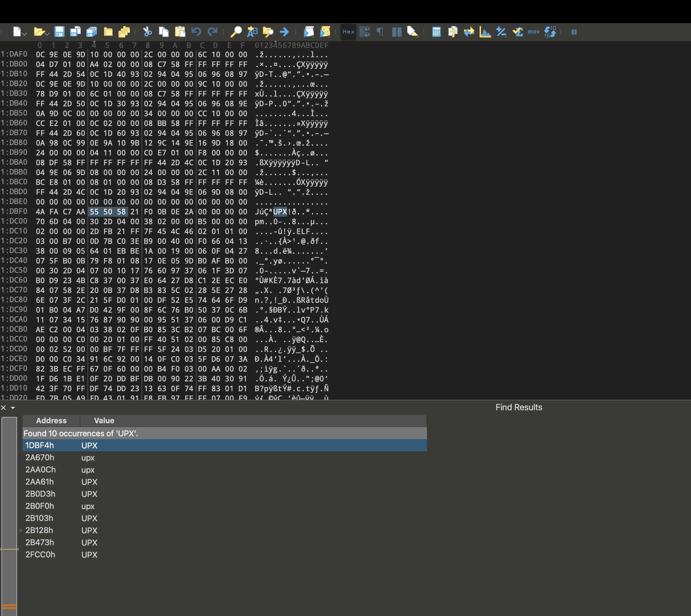Open the Compare Files icon
The height and width of the screenshot is (616, 691).
453,32
